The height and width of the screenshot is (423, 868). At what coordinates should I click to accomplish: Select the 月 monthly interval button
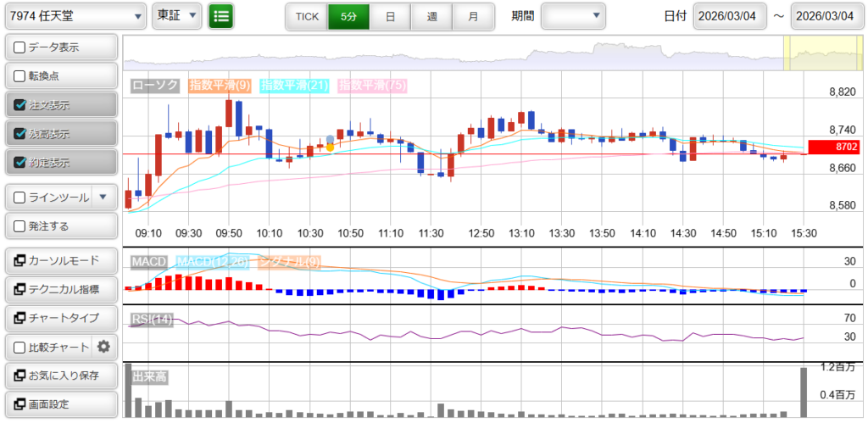[x=473, y=16]
